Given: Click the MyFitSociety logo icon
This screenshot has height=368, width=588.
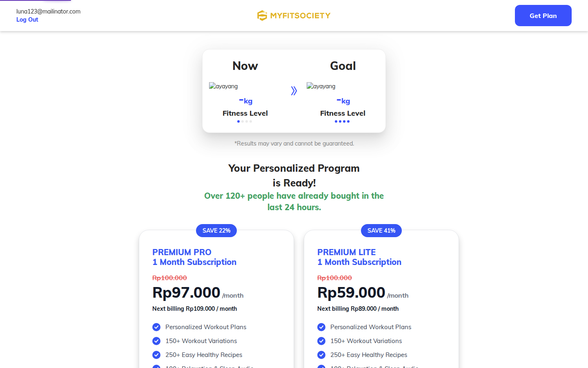Looking at the screenshot, I should pyautogui.click(x=262, y=16).
